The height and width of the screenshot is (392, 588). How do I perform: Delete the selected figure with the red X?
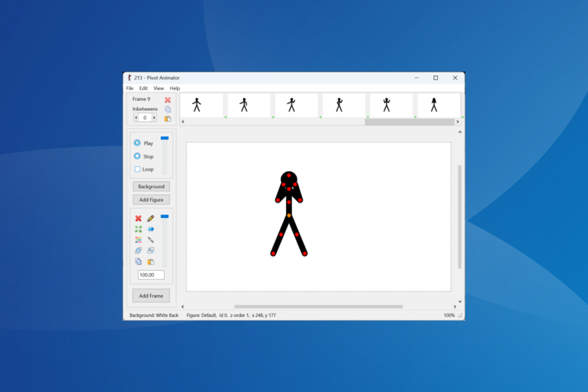tap(137, 219)
